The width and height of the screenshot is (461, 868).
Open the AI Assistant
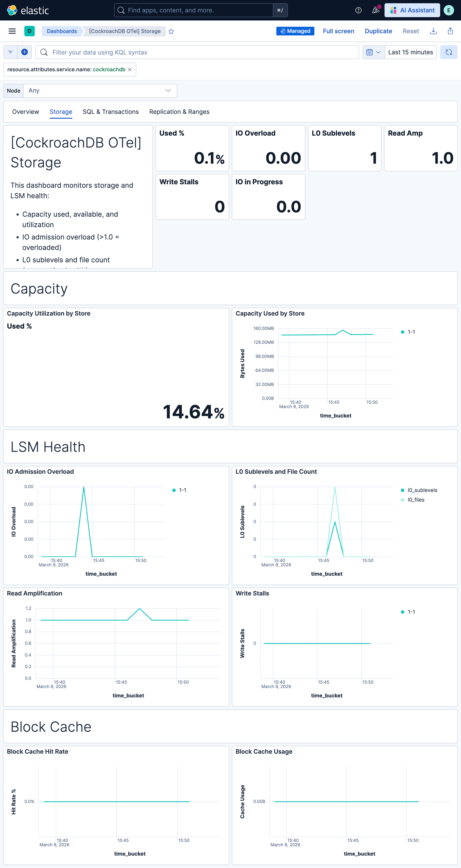pyautogui.click(x=412, y=10)
